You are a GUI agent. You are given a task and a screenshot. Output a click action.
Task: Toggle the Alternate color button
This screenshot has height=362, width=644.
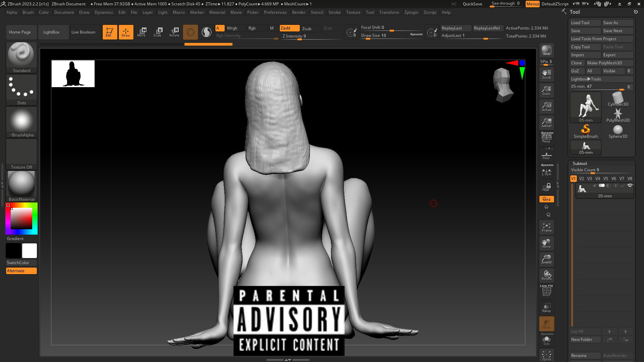(x=21, y=271)
